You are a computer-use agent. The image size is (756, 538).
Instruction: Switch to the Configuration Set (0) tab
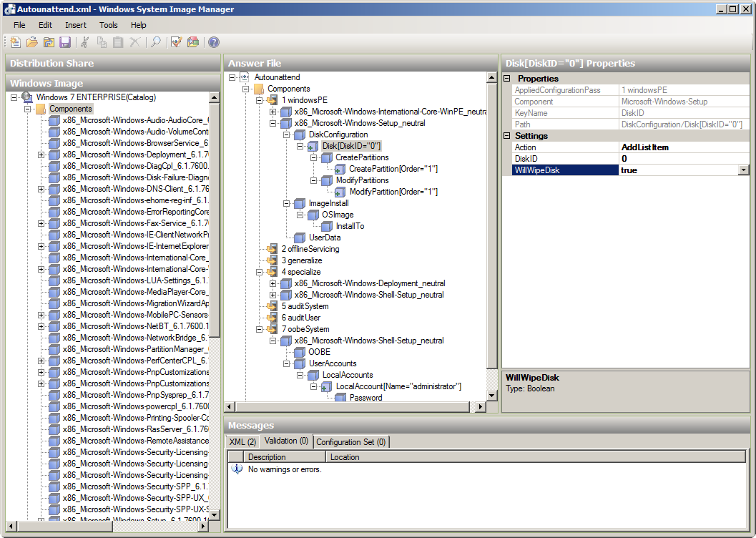pyautogui.click(x=351, y=441)
